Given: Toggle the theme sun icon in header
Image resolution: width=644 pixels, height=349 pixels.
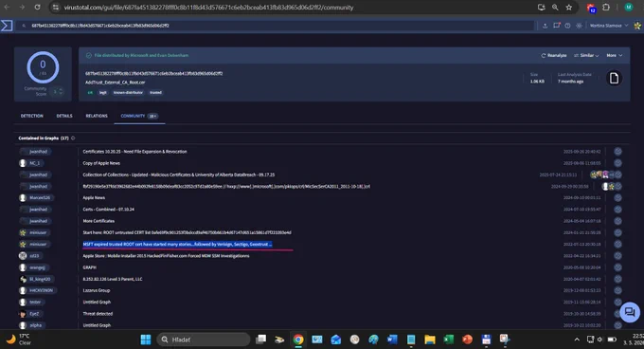Looking at the screenshot, I should 579,26.
